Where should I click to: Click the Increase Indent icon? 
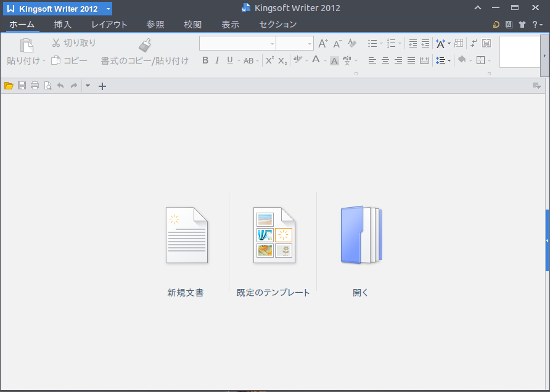click(x=425, y=43)
